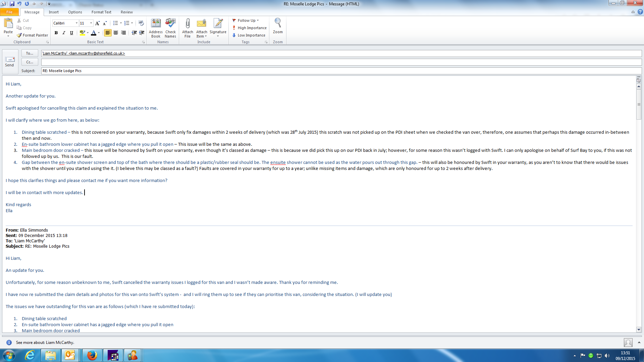Open the Insert ribbon tab

tap(54, 12)
